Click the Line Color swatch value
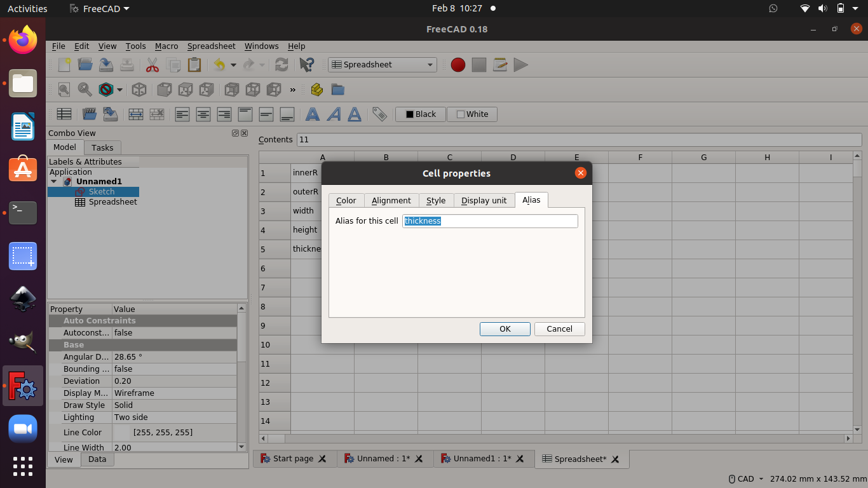 (x=121, y=433)
